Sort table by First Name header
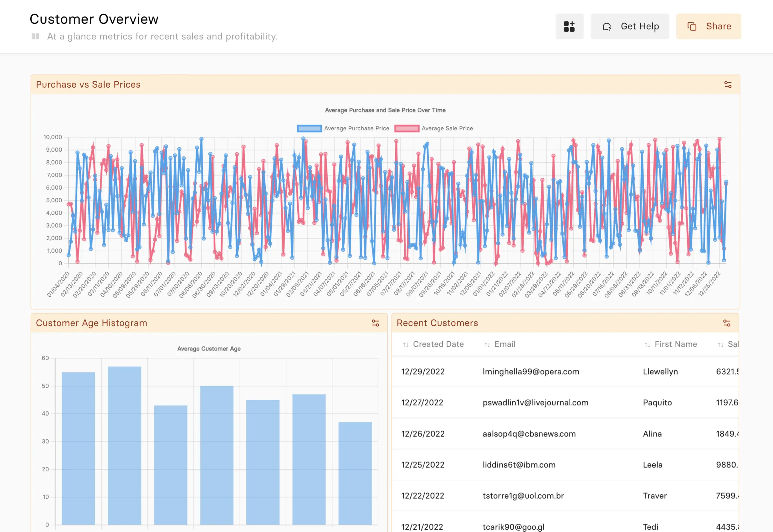 point(676,344)
